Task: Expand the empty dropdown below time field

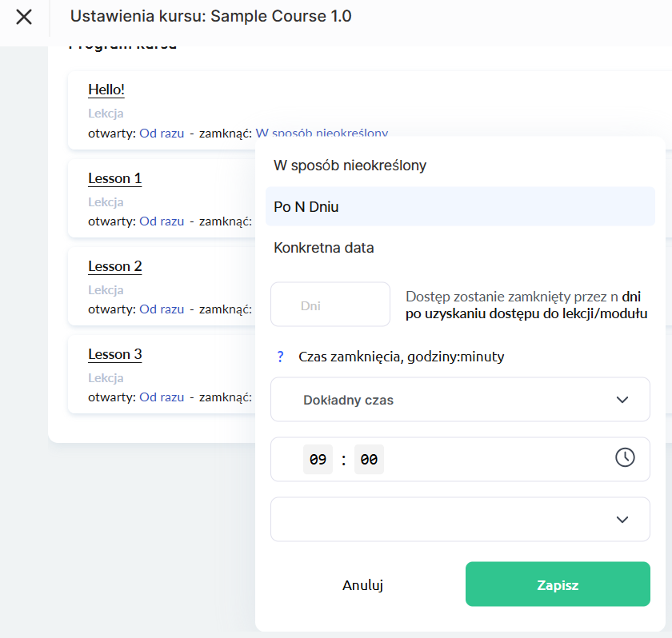Action: tap(460, 520)
